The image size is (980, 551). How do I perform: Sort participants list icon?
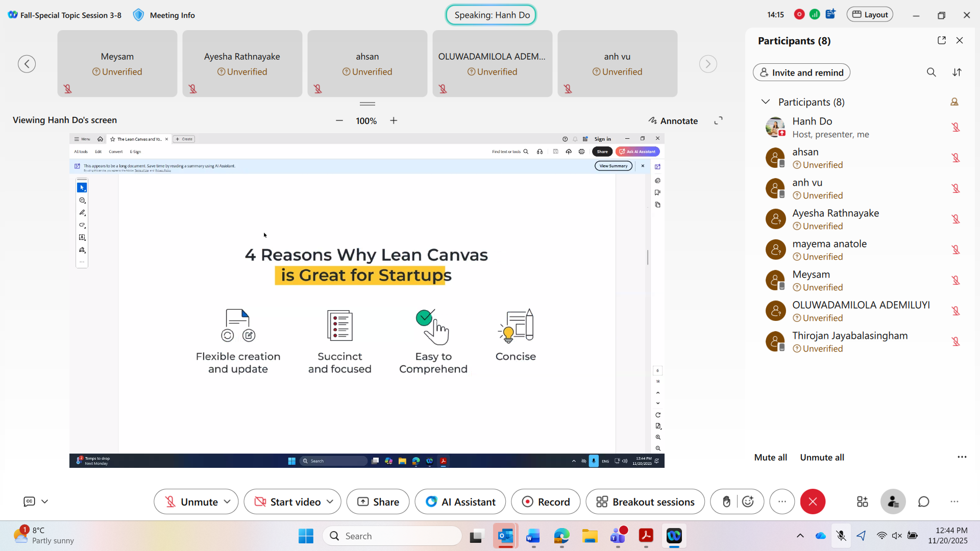click(957, 72)
